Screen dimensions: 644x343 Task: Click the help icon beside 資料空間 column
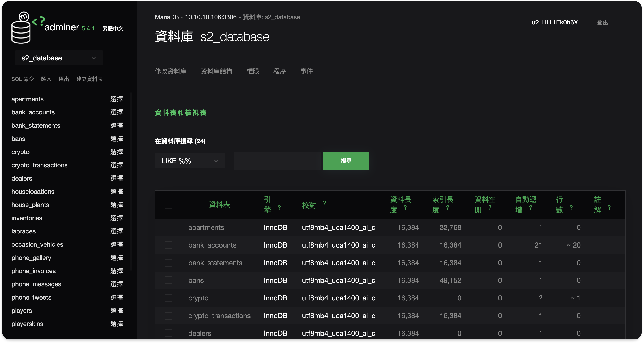(x=490, y=208)
